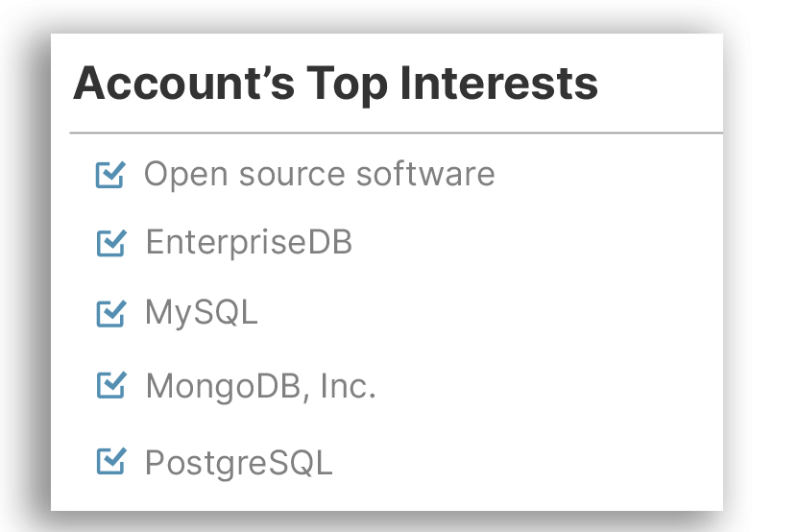Click the checkmark icon beside PostgreSQL
Image resolution: width=798 pixels, height=532 pixels.
click(111, 461)
